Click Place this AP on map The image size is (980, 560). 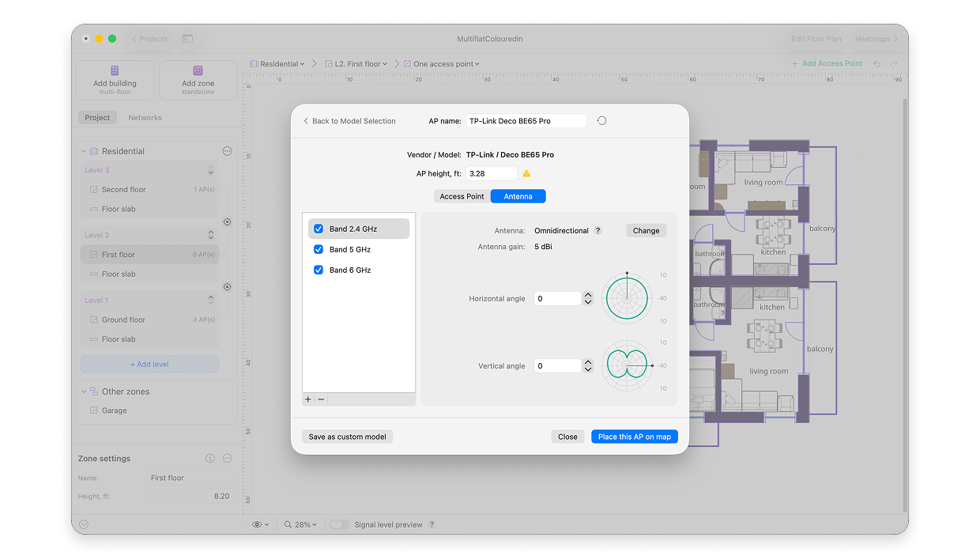pos(635,437)
